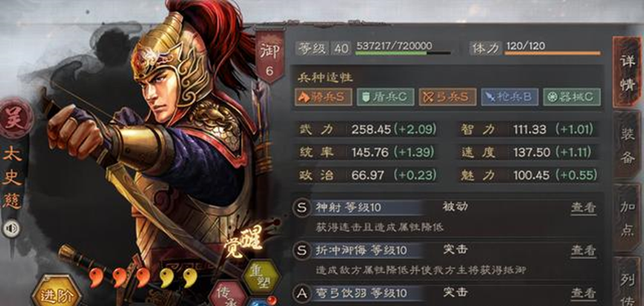This screenshot has width=644, height=306.
Task: Select the 盾兵C shield troop tag
Action: pos(385,97)
